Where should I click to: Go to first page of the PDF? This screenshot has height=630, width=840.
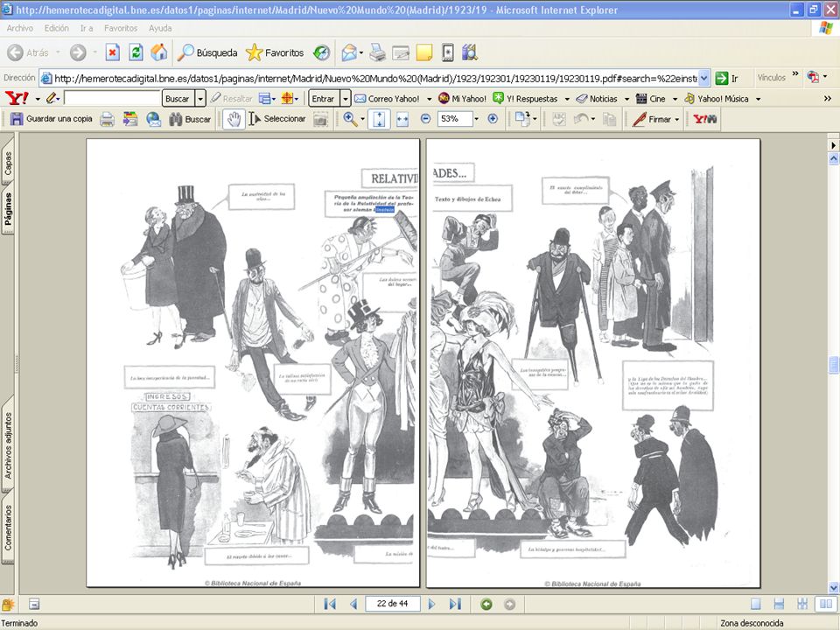tap(330, 605)
